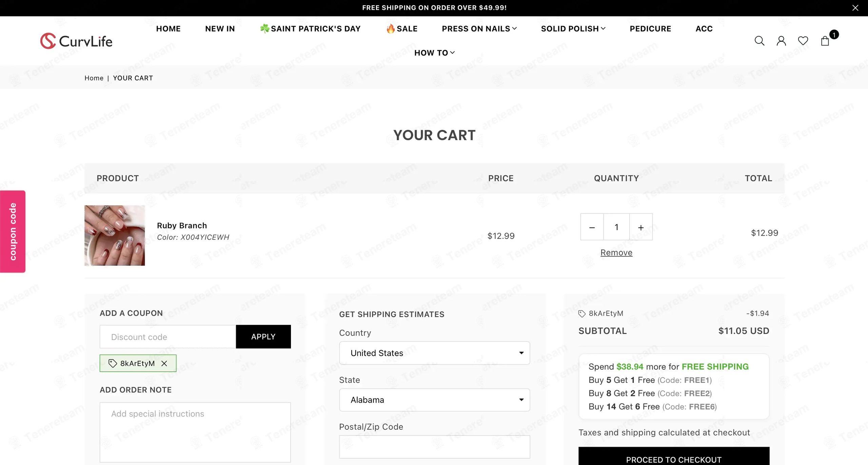
Task: Go to HOME menu item
Action: point(168,29)
